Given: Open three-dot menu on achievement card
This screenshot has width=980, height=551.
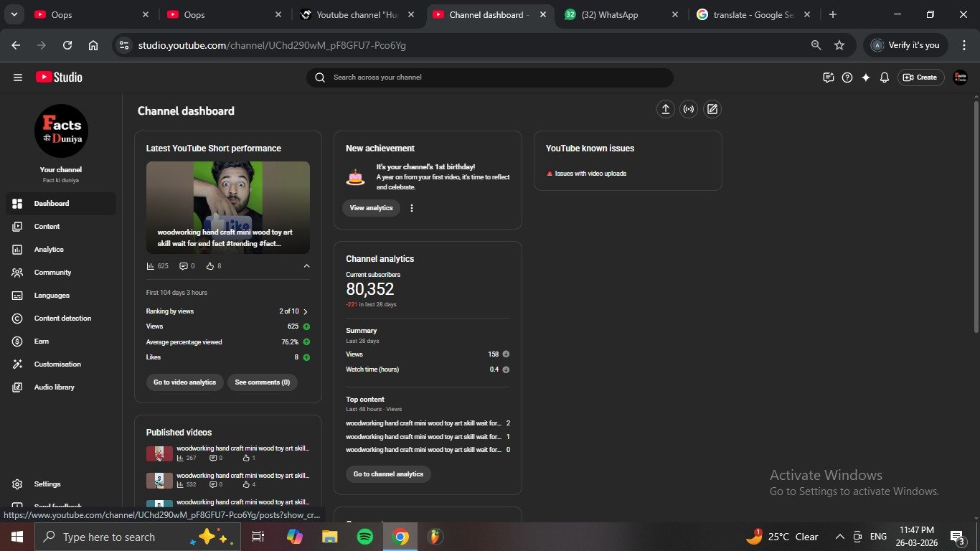Looking at the screenshot, I should click(412, 208).
